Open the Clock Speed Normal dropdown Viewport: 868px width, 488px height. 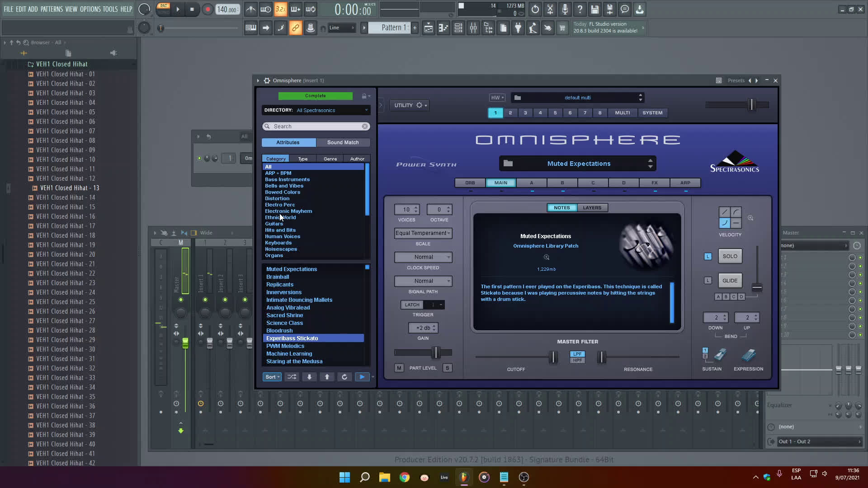coord(423,257)
